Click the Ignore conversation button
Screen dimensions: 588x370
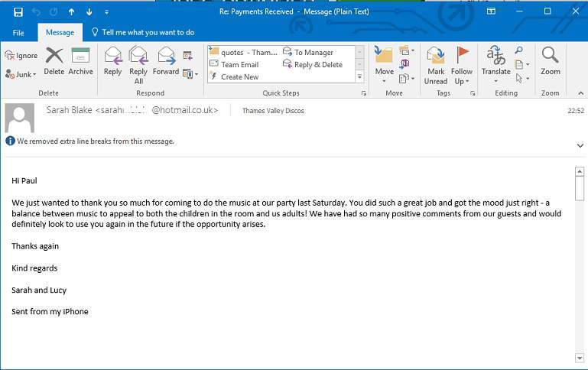tap(21, 56)
